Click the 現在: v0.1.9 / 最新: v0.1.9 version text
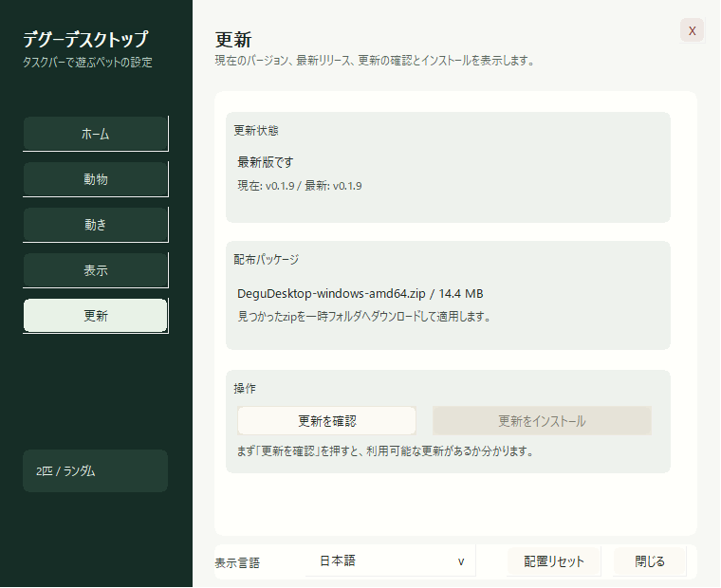721x588 pixels. 300,186
